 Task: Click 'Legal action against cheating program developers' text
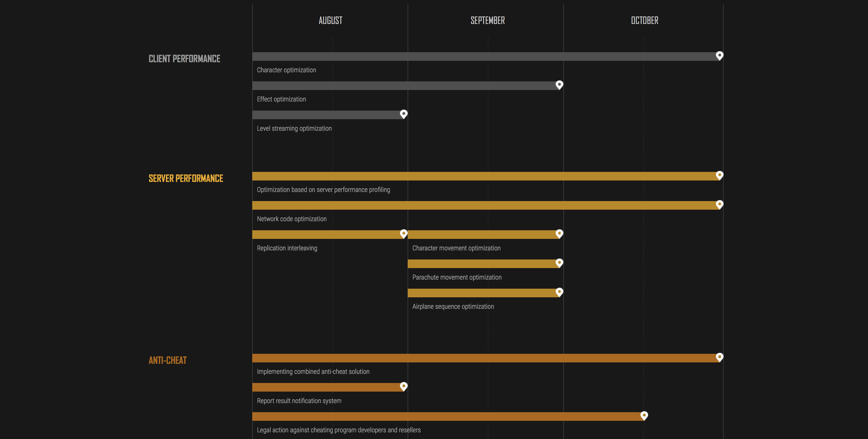(321, 430)
